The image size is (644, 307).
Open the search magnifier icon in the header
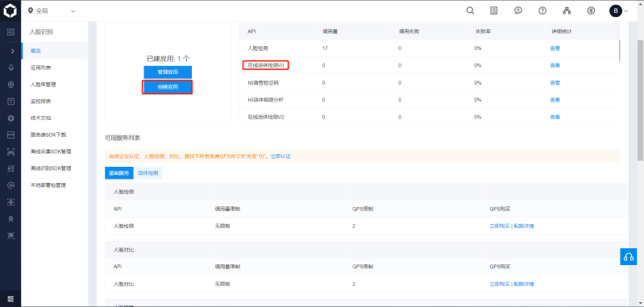click(x=470, y=10)
